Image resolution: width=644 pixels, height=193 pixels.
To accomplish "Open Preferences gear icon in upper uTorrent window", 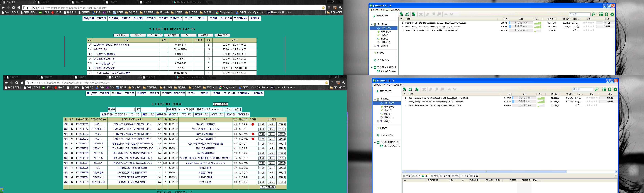I will click(x=612, y=14).
